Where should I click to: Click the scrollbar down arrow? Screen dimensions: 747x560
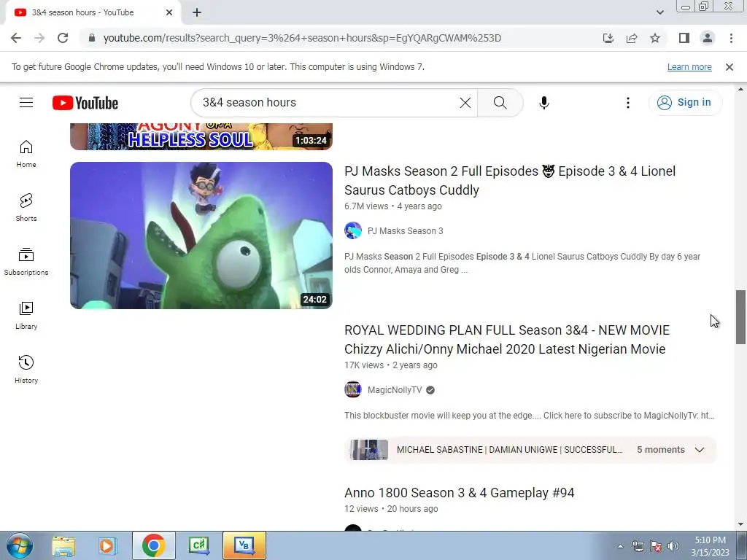coord(740,525)
